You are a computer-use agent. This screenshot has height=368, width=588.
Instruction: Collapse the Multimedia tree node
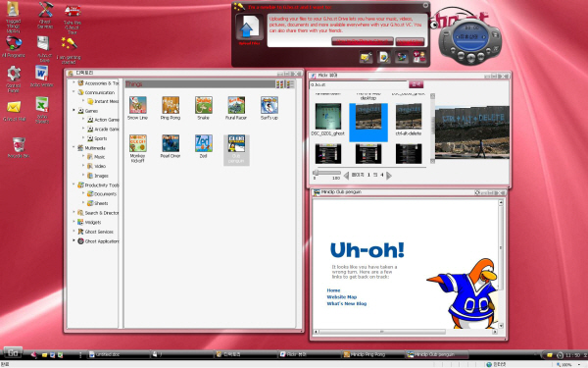point(73,147)
